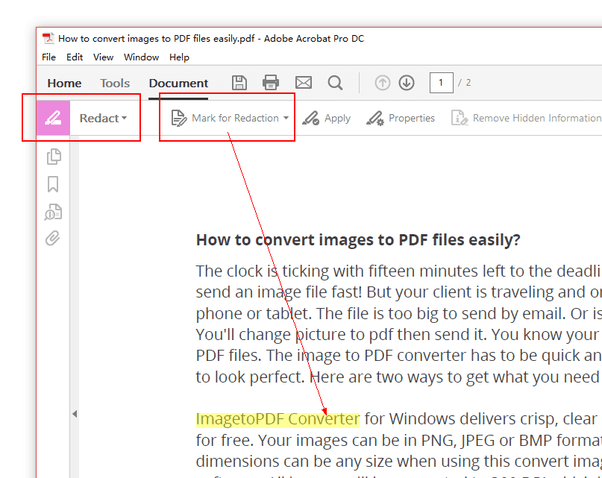Click the Apply redactions icon
The image size is (602, 478).
(310, 118)
